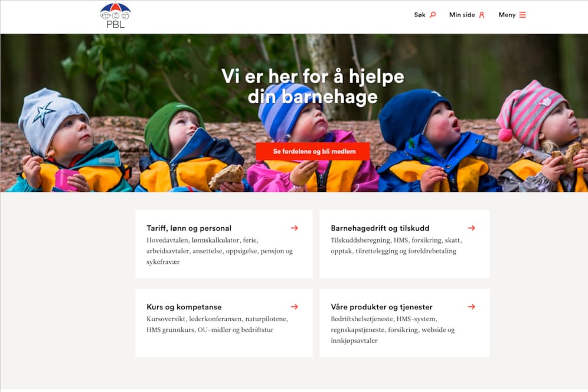
Task: Select the Søk menu item text
Action: click(x=420, y=15)
